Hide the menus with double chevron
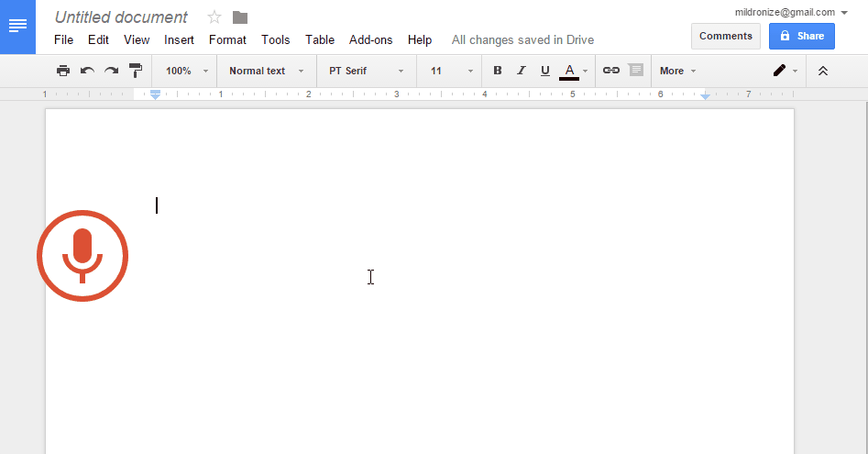868x454 pixels. (823, 71)
